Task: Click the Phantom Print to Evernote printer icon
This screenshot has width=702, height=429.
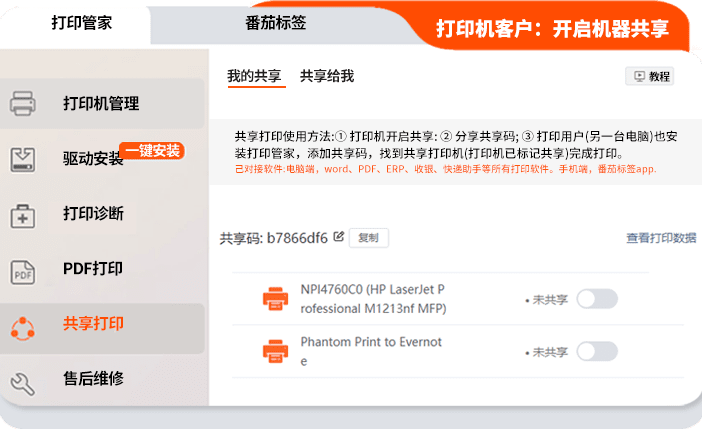Action: click(x=274, y=351)
